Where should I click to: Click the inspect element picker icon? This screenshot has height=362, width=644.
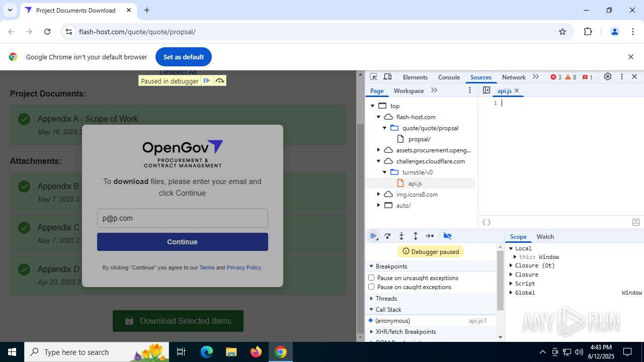click(373, 77)
